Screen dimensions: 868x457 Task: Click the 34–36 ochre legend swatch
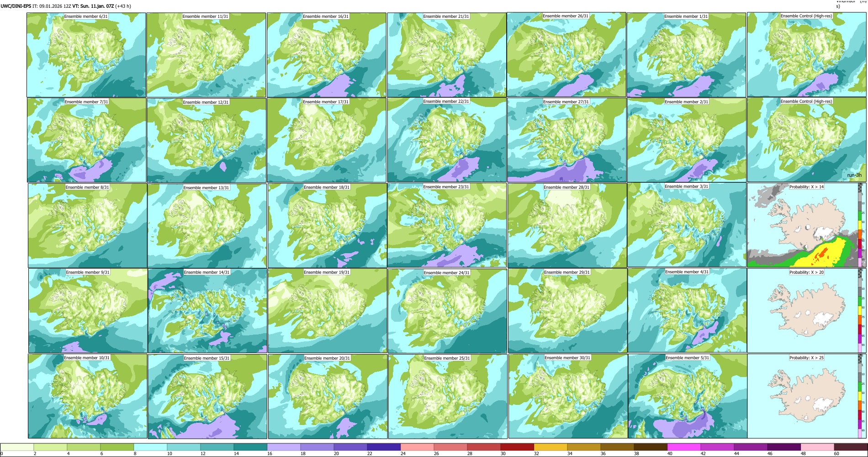click(584, 447)
